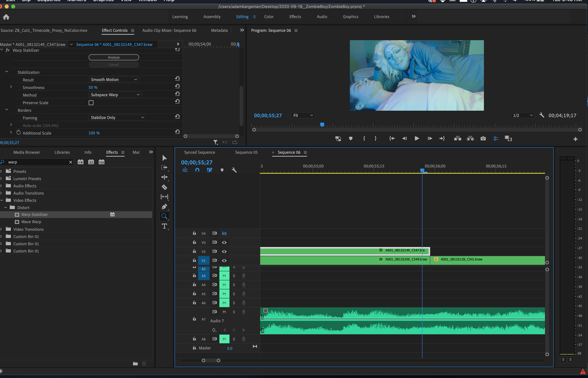Enable the Preserve Scale checkbox
This screenshot has width=588, height=378.
pos(91,103)
